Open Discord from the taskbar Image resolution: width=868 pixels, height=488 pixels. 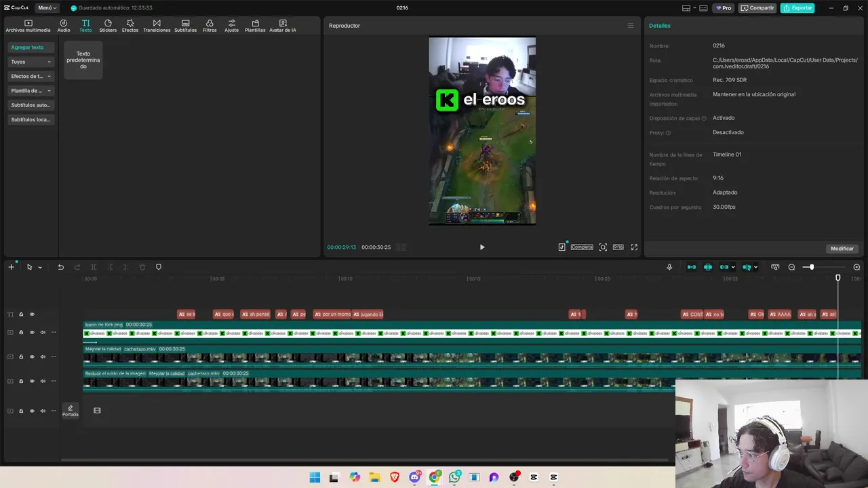pyautogui.click(x=415, y=477)
